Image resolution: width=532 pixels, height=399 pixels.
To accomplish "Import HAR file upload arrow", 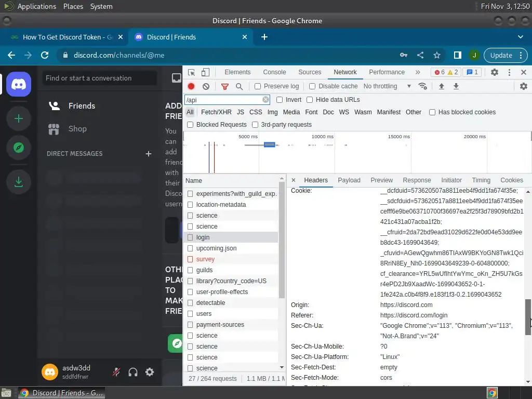I will [x=442, y=86].
